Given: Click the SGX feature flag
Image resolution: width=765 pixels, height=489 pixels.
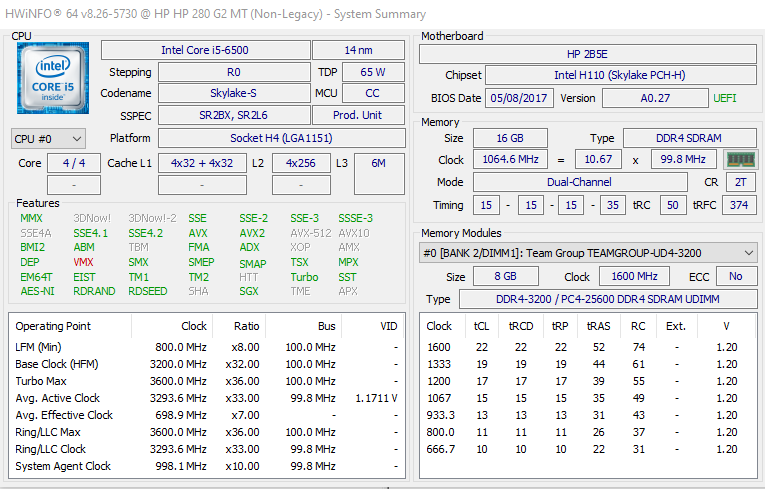Looking at the screenshot, I should coord(249,291).
